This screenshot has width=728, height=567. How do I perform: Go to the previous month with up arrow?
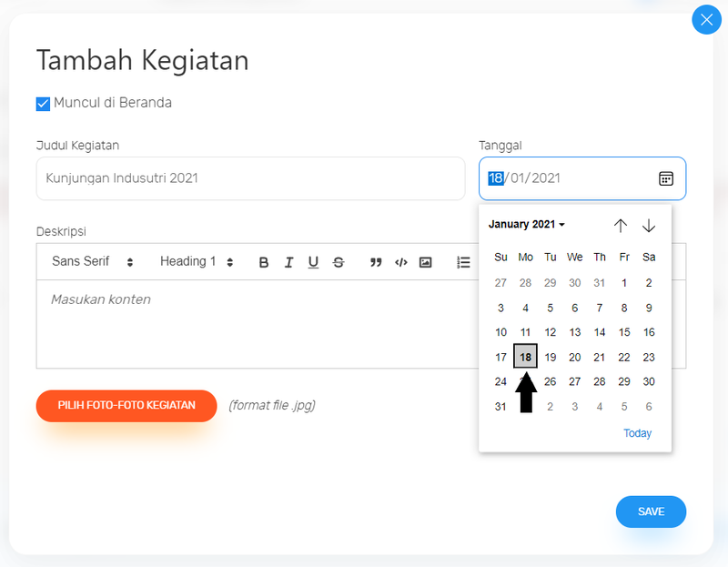pyautogui.click(x=621, y=226)
